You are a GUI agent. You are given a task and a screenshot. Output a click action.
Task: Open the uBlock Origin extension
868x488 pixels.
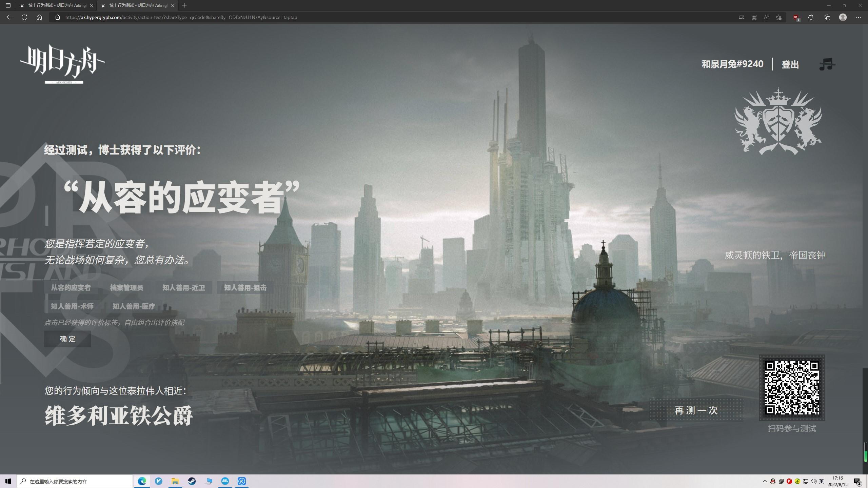(796, 18)
